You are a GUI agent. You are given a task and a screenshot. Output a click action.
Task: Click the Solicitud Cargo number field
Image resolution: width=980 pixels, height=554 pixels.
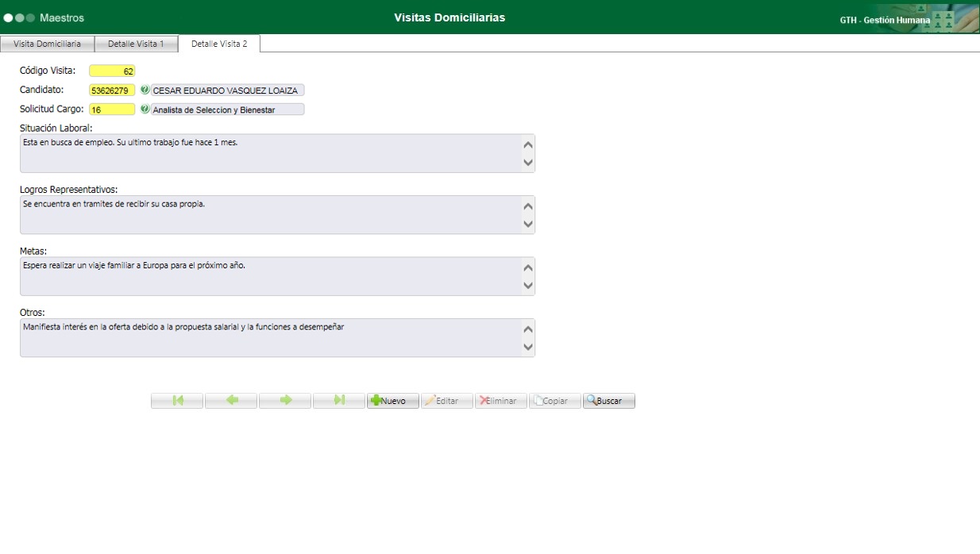point(112,110)
